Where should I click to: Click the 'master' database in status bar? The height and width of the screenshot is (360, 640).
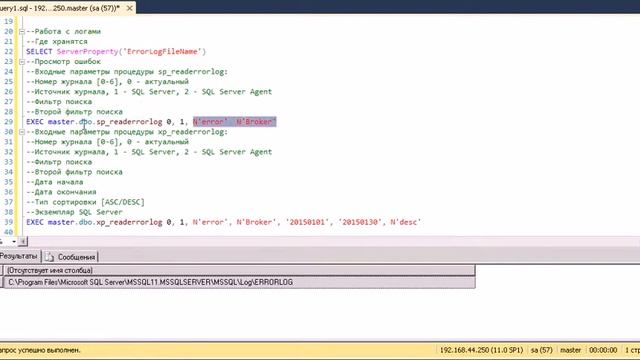(x=570, y=350)
